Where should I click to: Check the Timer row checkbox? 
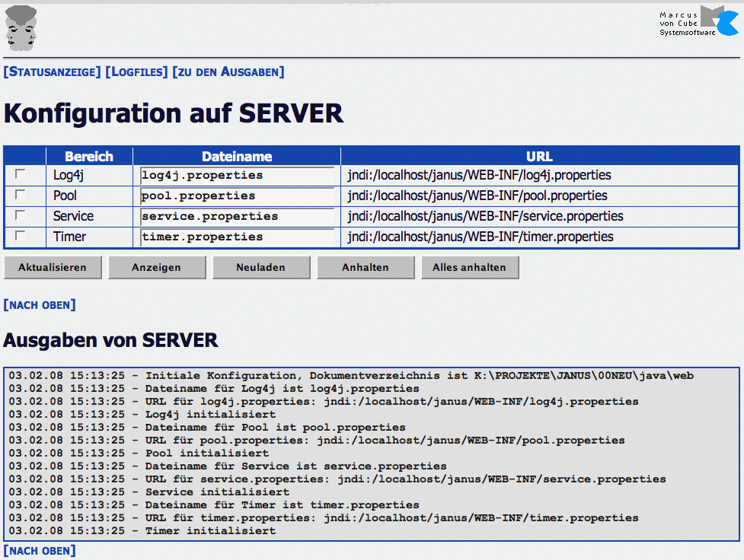pos(21,236)
